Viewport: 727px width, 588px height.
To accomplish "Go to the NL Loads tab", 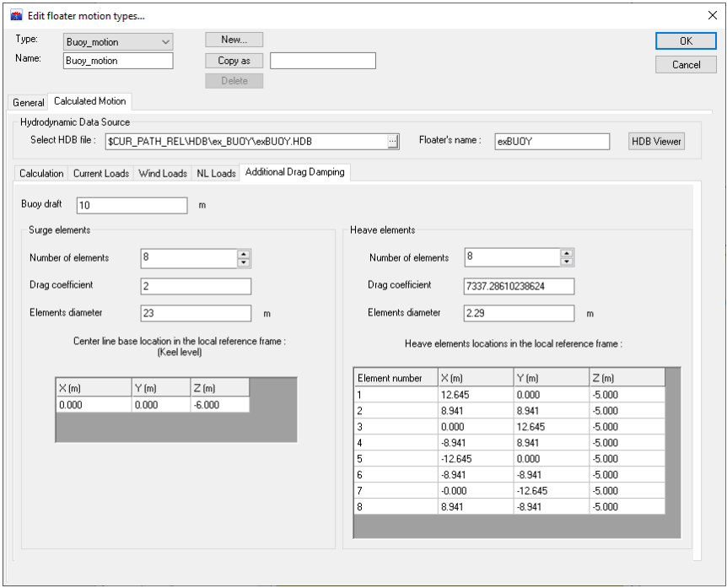I will coord(216,173).
